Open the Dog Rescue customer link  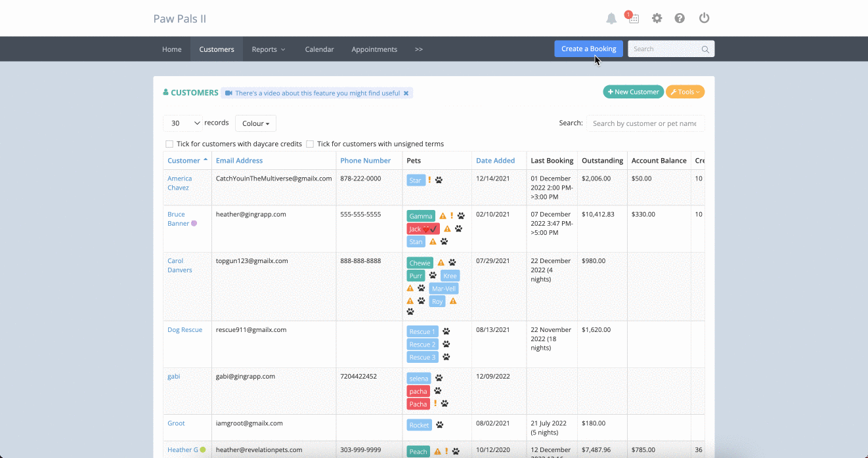point(184,329)
